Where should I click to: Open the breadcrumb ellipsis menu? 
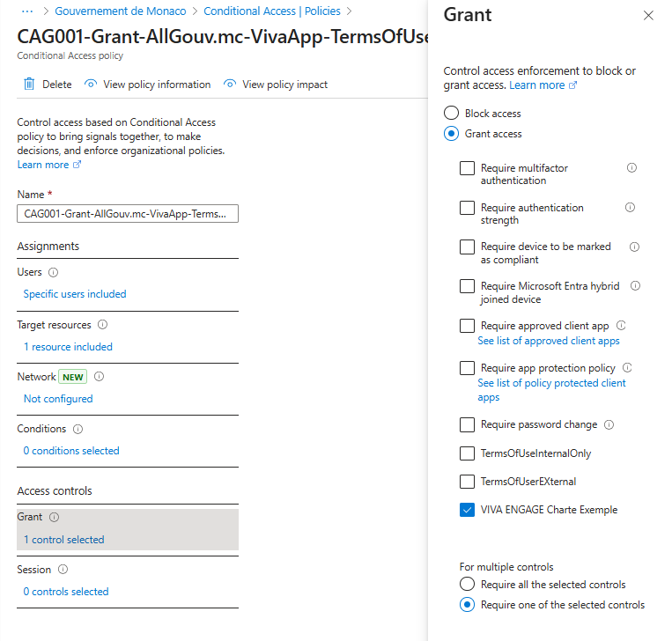pyautogui.click(x=26, y=11)
